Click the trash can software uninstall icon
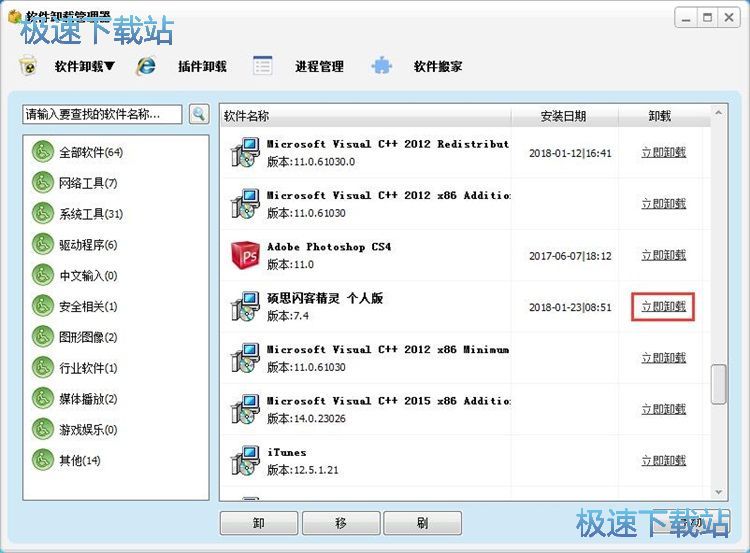Viewport: 750px width, 553px height. click(29, 66)
